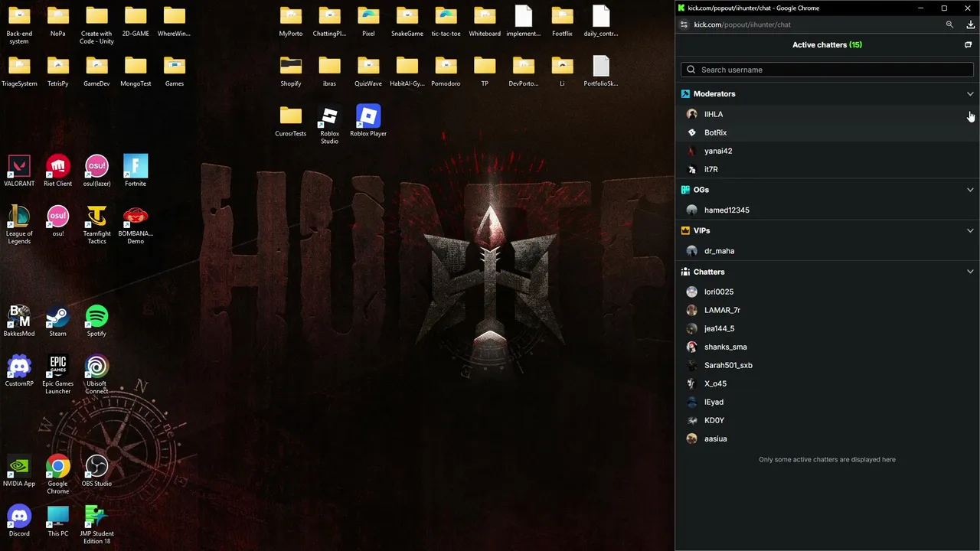980x551 pixels.
Task: Click chatter lori0025
Action: (x=827, y=292)
